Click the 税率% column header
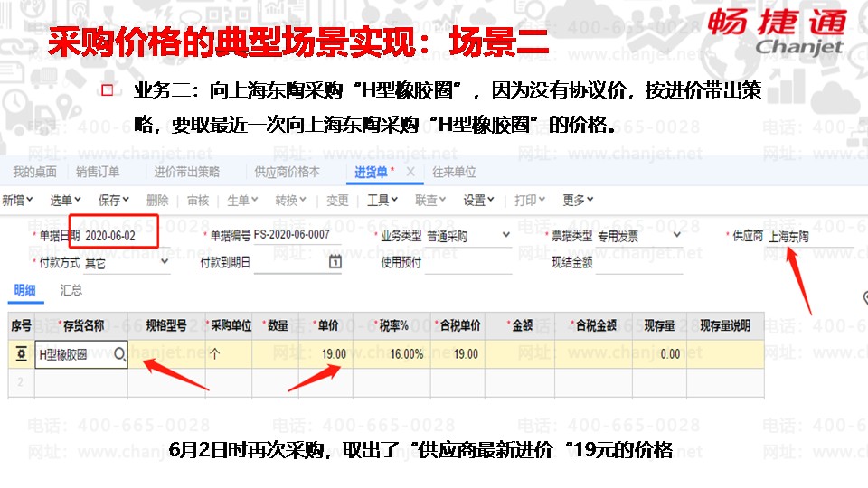Image resolution: width=868 pixels, height=488 pixels. pyautogui.click(x=392, y=326)
